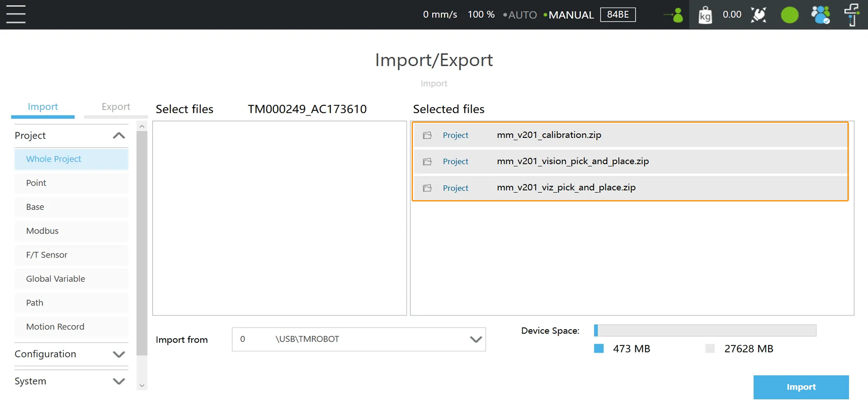868x402 pixels.
Task: Click the project icon beside mm_v201_calibration.zip
Action: [427, 135]
